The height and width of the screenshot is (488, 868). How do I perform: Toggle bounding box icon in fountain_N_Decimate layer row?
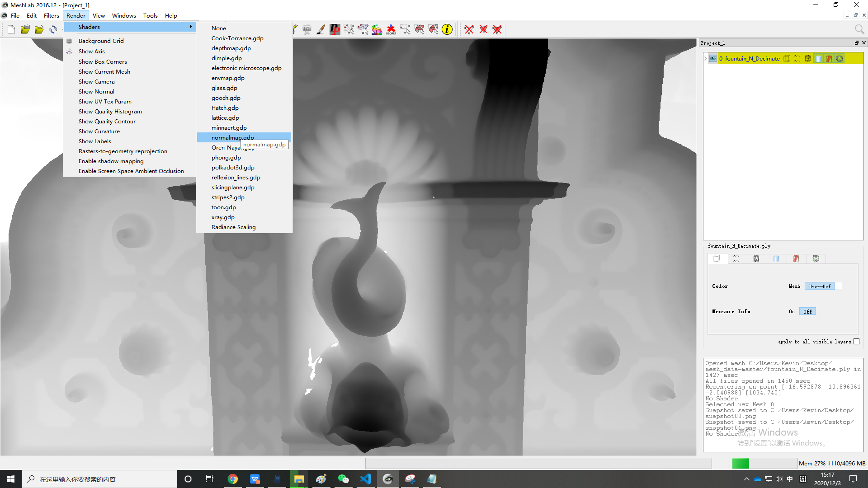click(x=787, y=59)
